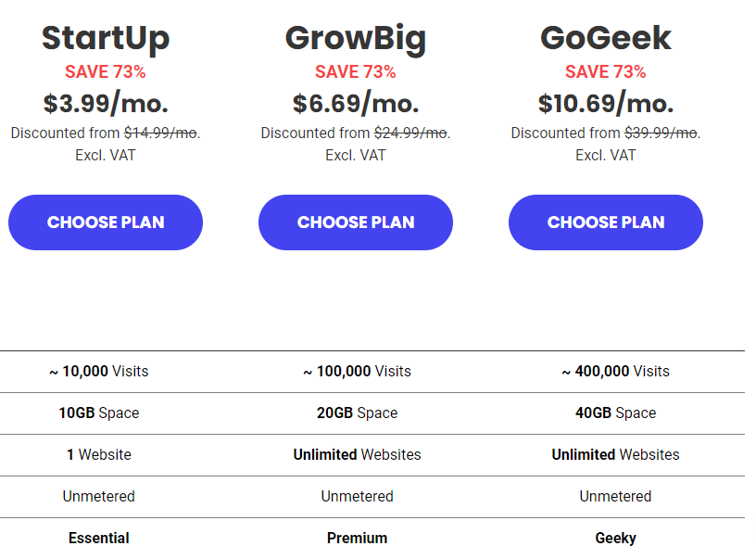The height and width of the screenshot is (546, 756).
Task: Click the 20GB Space cell
Action: point(358,413)
